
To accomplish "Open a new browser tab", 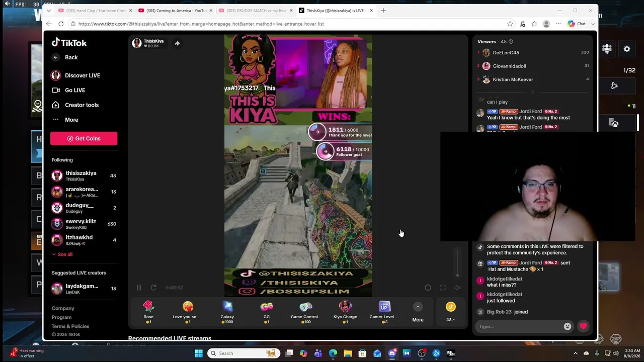I will (383, 11).
